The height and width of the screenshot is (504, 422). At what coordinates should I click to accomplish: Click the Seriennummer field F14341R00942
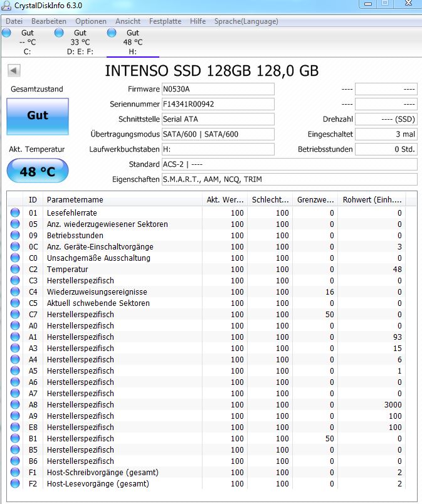tap(218, 104)
